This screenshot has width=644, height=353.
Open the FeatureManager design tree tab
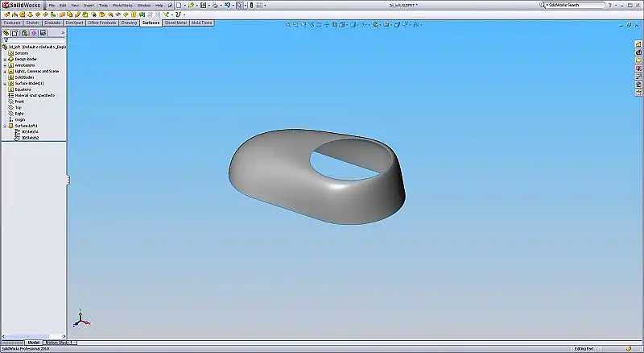(x=6, y=33)
